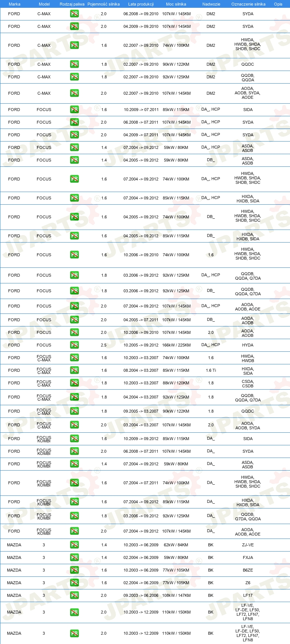This screenshot has height=644, width=290.
Task: Select the '2.5' engine capacity cell
Action: 104,345
